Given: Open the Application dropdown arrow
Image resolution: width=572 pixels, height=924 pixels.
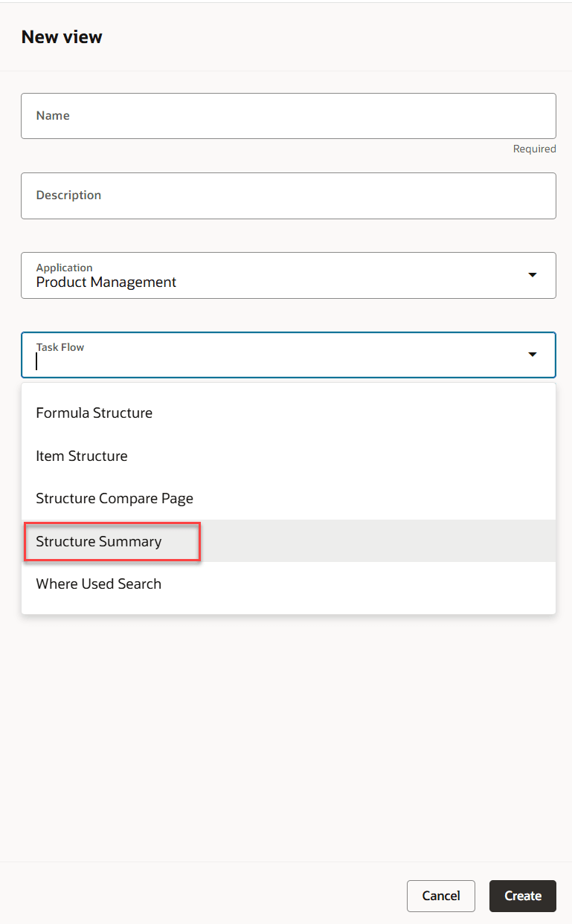Looking at the screenshot, I should [533, 274].
